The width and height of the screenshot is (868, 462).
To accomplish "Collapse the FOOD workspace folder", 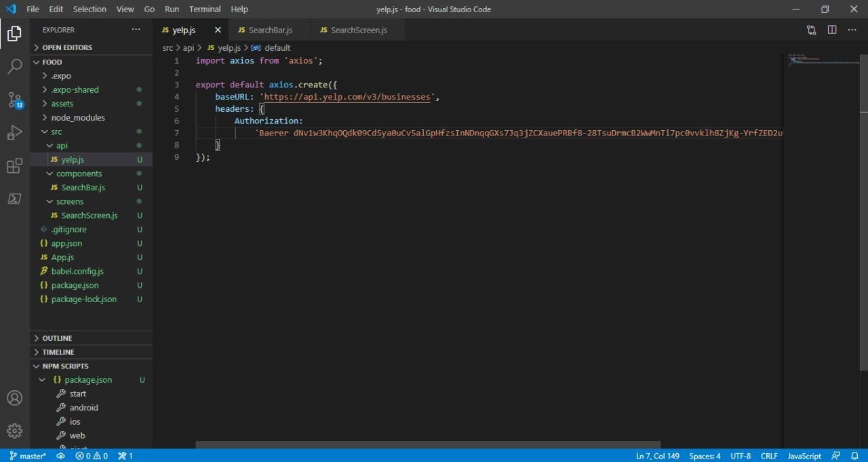I will [92, 62].
